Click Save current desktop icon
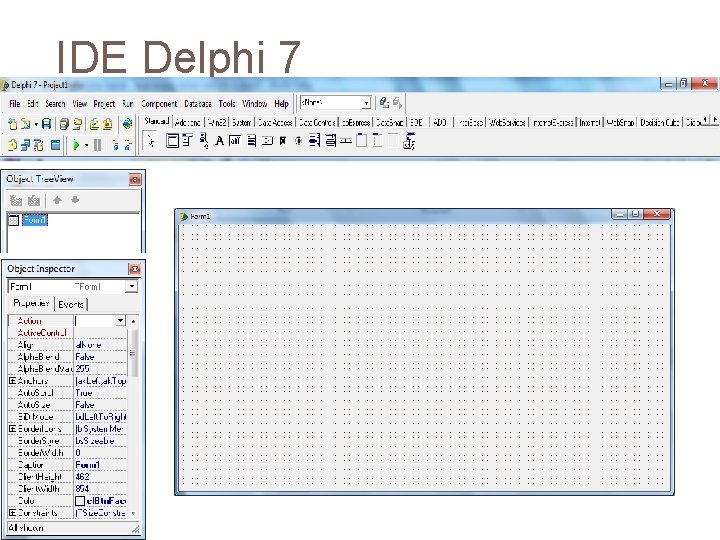This screenshot has height=540, width=720. point(384,103)
